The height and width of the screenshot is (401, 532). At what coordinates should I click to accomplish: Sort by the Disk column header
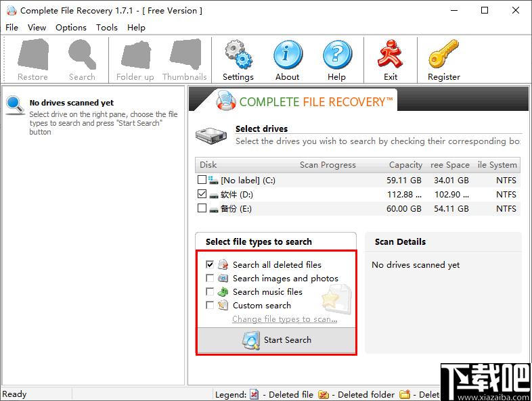[x=208, y=165]
